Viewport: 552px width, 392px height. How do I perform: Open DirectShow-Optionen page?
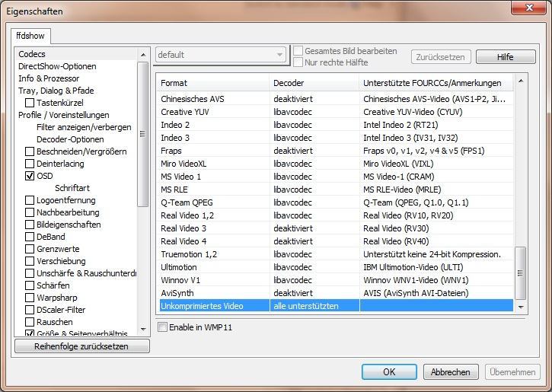(57, 66)
